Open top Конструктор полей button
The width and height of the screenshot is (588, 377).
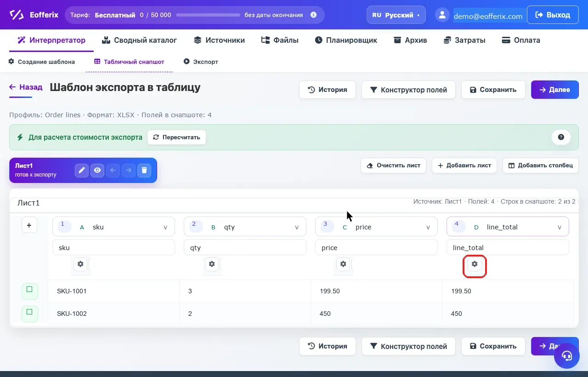coord(408,90)
